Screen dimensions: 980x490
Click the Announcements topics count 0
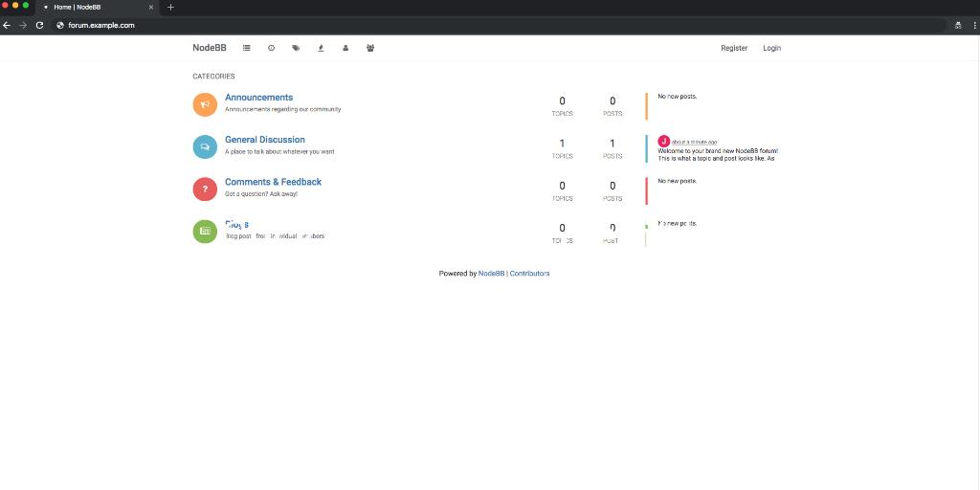point(562,101)
